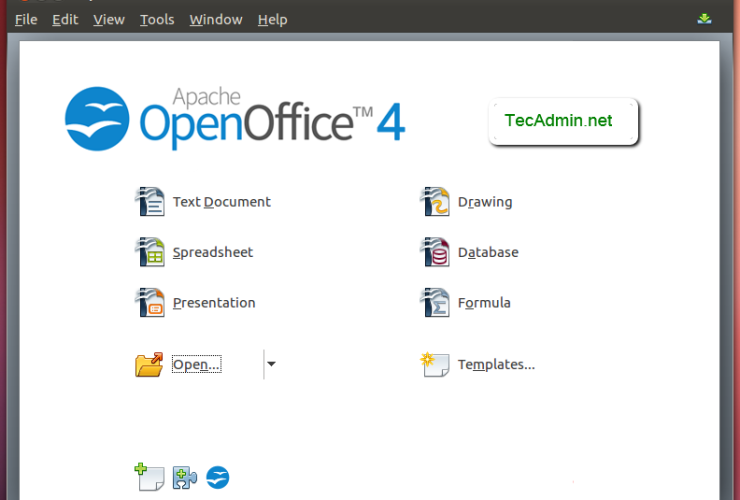Screen dimensions: 740x500
Task: Click the Apache OpenOffice 4 logo
Action: click(235, 118)
